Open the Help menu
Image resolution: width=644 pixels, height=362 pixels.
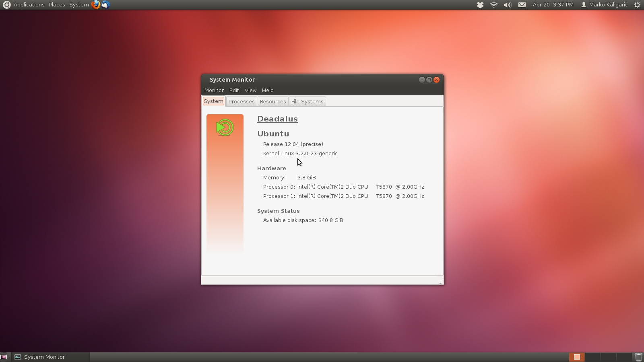point(268,90)
